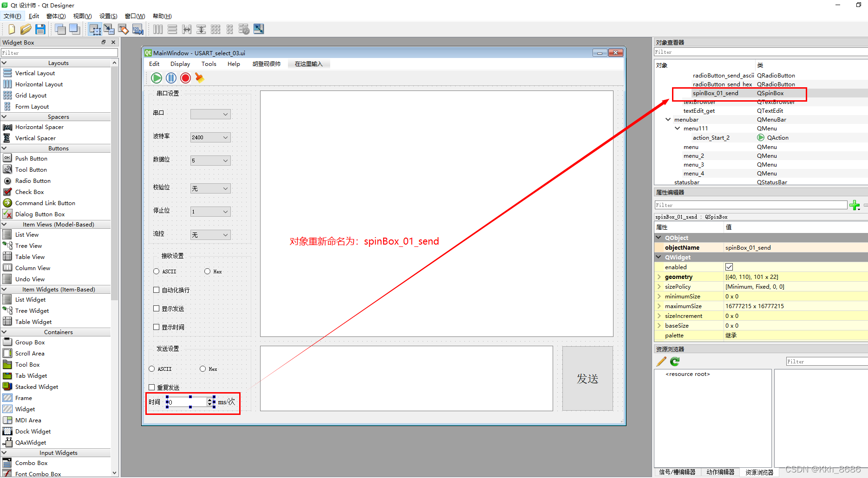The image size is (868, 478).
Task: Select the Edit Buddies mode icon
Action: tap(124, 29)
